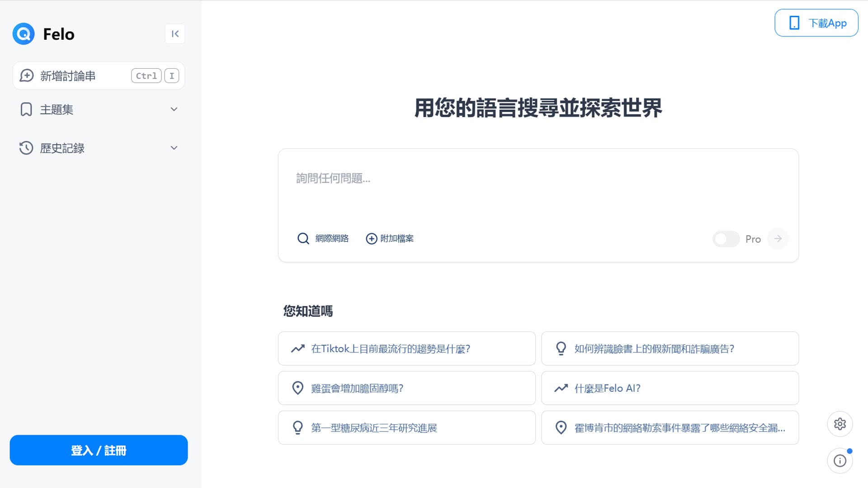
Task: Open settings via the gear icon
Action: point(840,424)
